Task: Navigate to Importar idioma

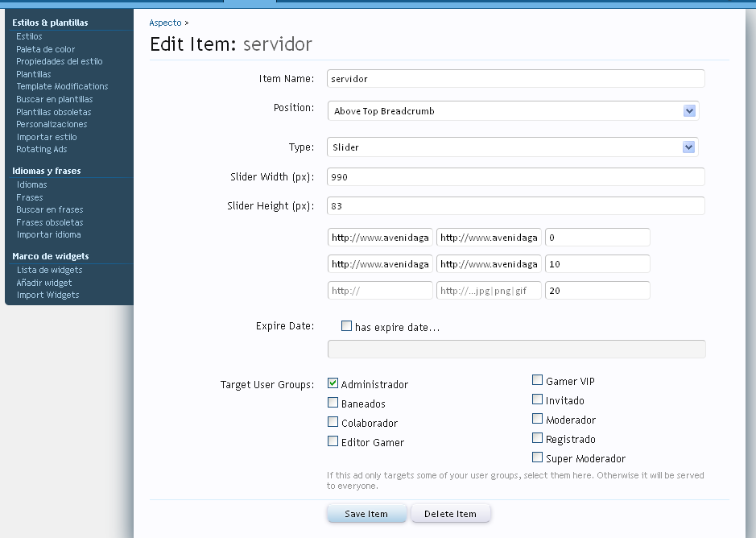Action: point(49,234)
